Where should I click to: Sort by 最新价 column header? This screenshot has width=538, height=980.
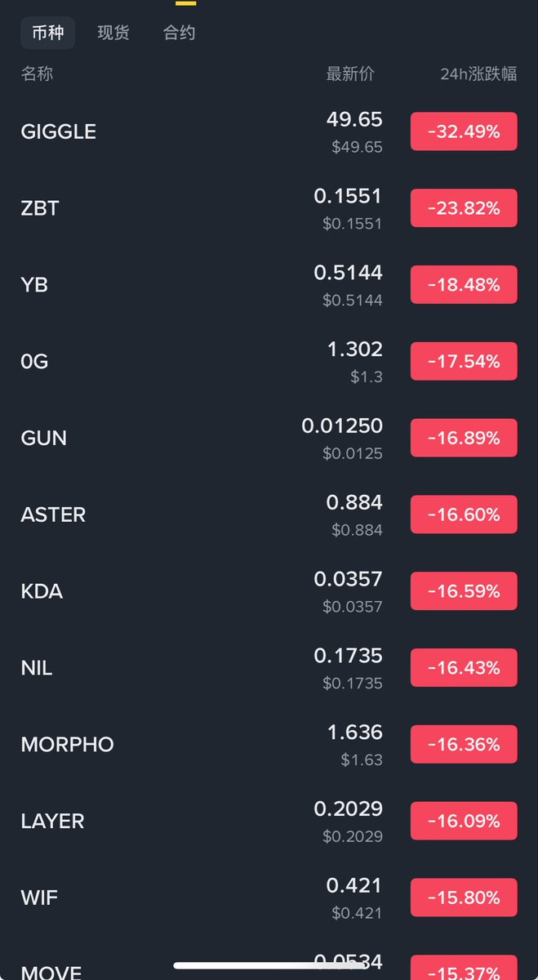[350, 73]
